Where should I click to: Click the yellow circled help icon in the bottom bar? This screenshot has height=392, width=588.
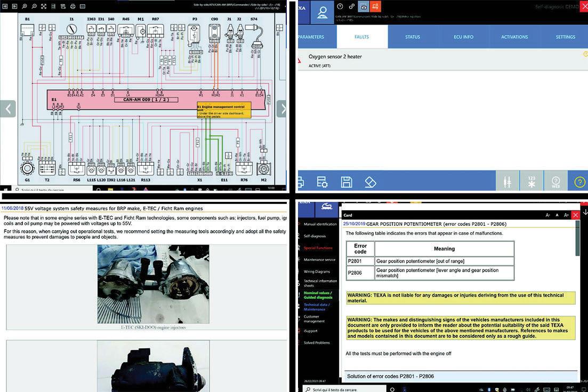click(x=579, y=182)
